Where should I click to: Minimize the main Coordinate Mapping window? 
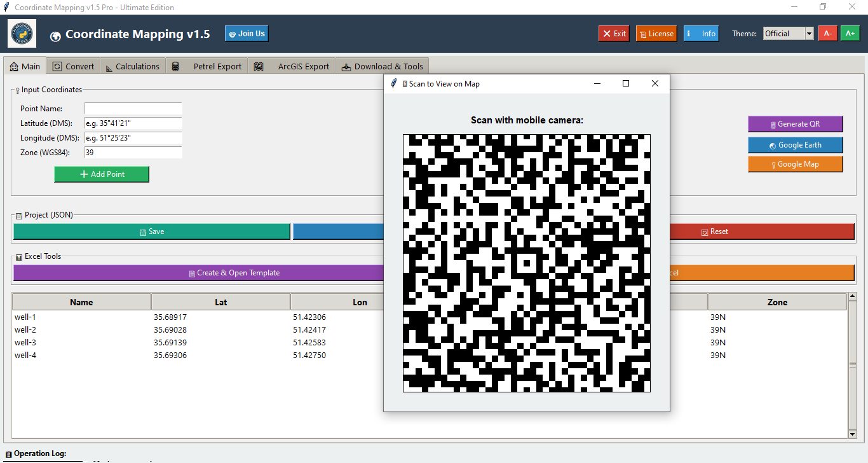click(794, 7)
